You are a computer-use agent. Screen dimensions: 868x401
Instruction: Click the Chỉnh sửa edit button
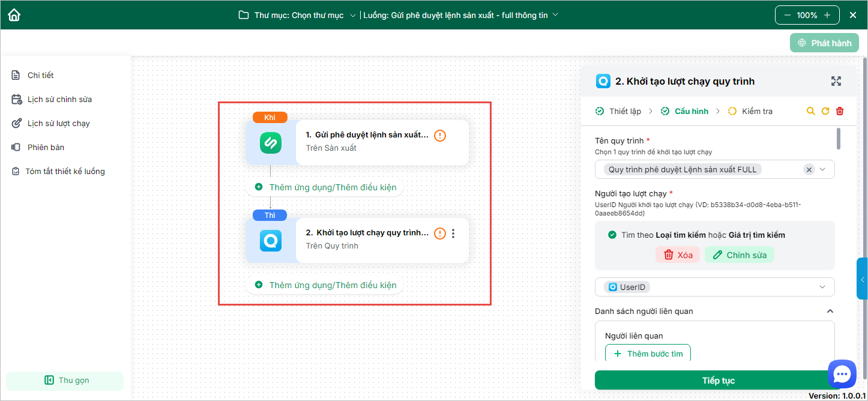740,255
